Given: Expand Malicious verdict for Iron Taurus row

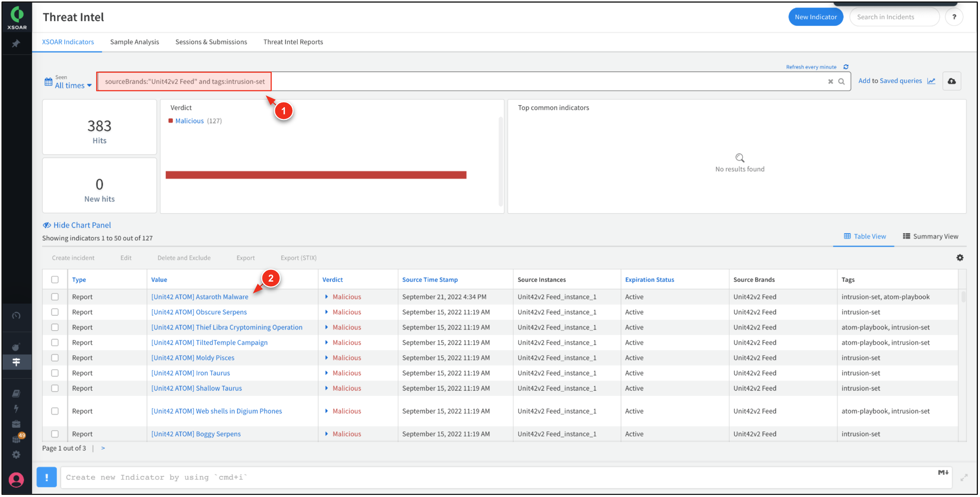Looking at the screenshot, I should point(327,373).
